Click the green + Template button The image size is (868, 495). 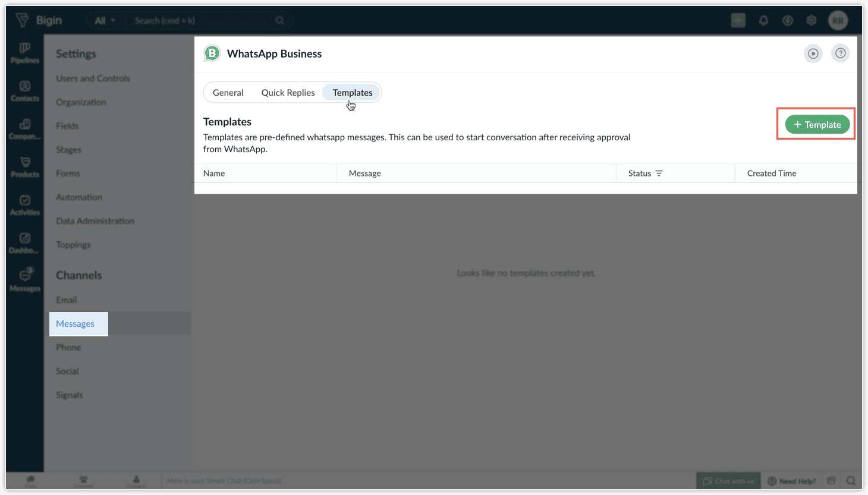click(x=817, y=124)
